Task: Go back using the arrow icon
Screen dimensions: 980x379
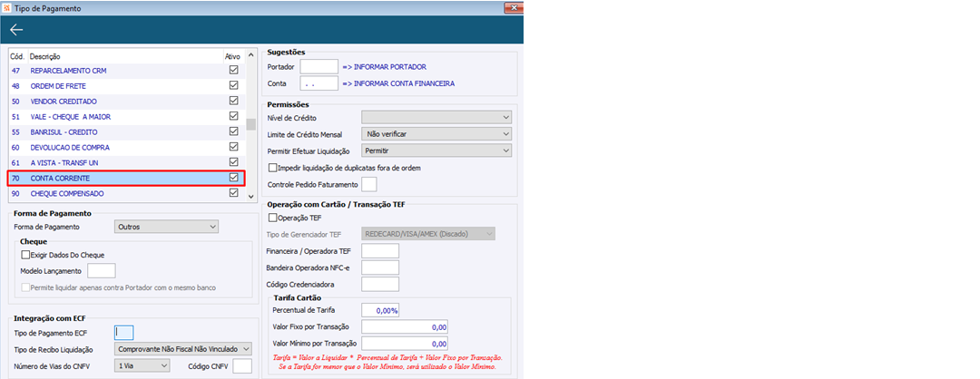Action: click(16, 30)
